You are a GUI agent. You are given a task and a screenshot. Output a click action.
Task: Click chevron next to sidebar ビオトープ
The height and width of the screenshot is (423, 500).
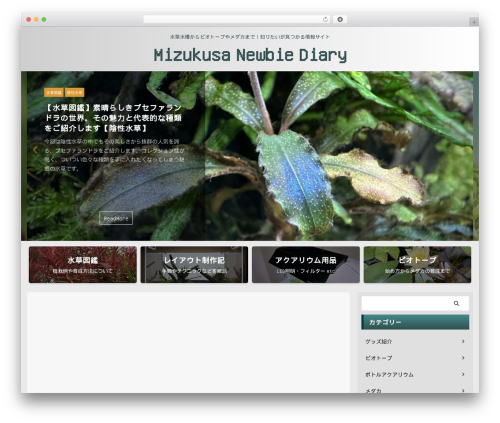tap(463, 358)
